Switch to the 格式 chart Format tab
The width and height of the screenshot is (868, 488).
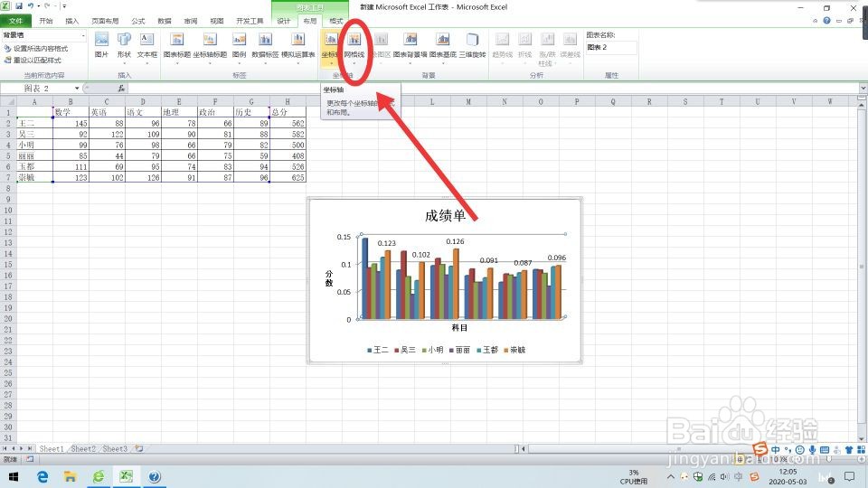(336, 21)
